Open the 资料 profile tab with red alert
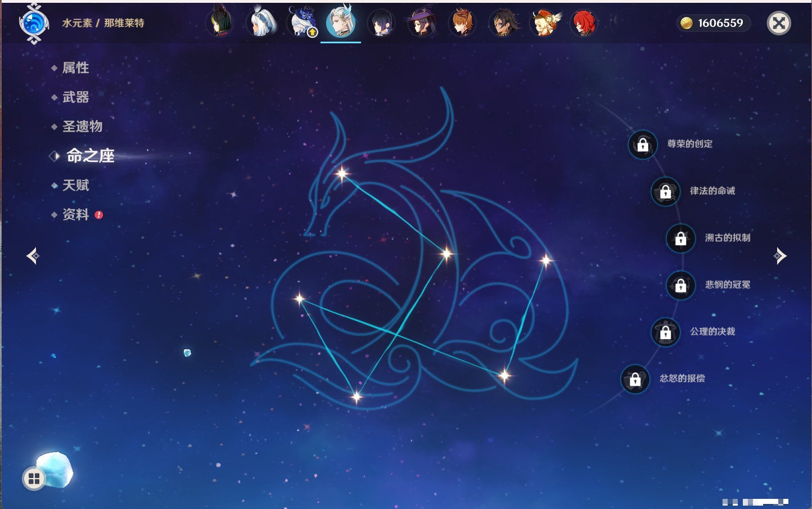Screen dimensions: 812x509 [x=75, y=214]
